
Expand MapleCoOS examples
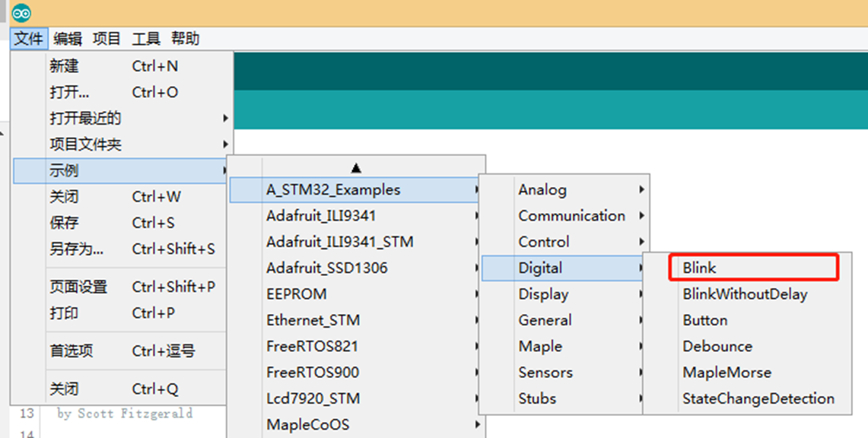point(356,425)
